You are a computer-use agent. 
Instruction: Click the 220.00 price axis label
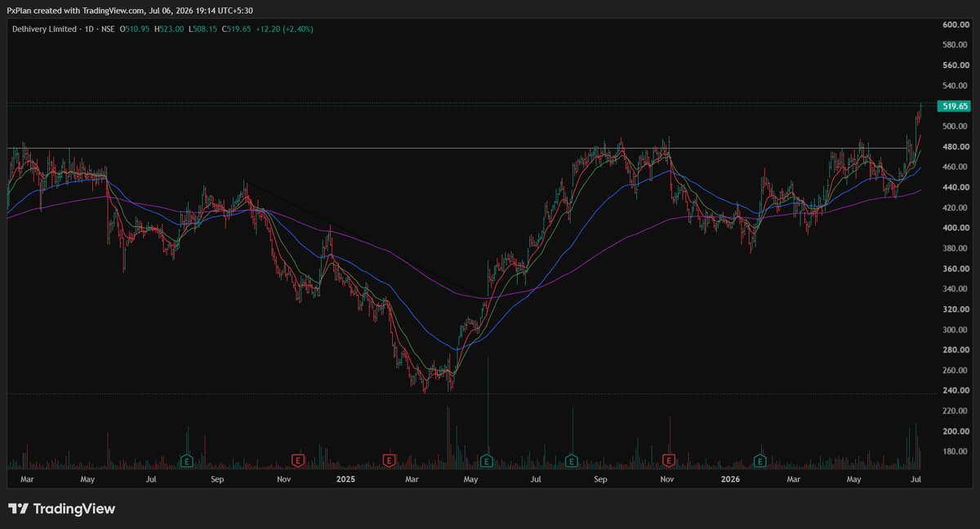955,411
